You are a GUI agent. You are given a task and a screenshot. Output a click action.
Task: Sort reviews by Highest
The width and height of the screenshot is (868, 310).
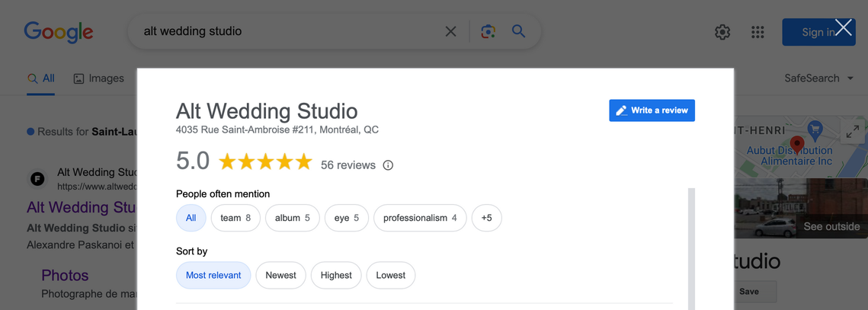[x=336, y=275]
